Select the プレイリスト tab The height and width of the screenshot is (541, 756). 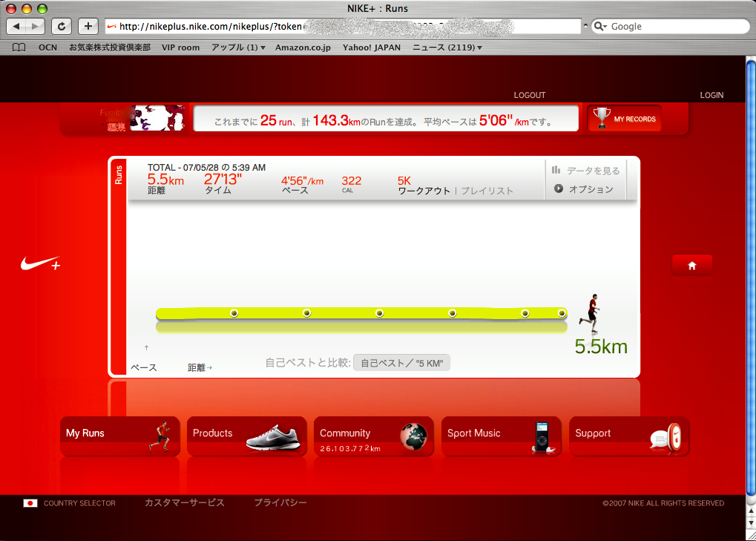487,191
